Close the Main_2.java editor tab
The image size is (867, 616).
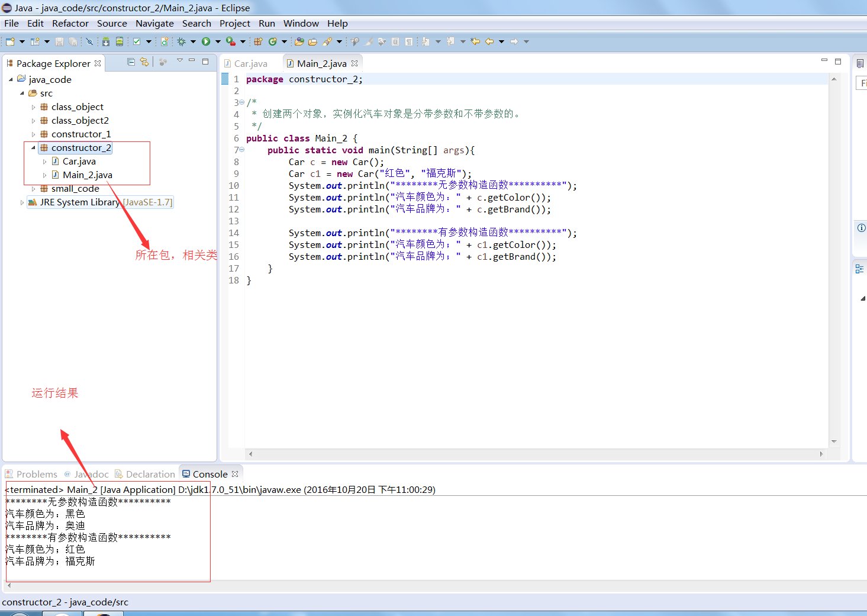click(x=354, y=63)
